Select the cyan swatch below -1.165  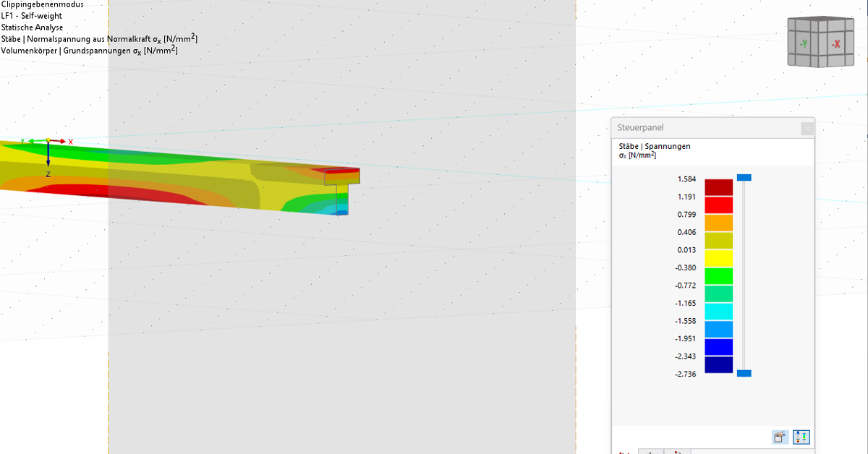click(718, 312)
